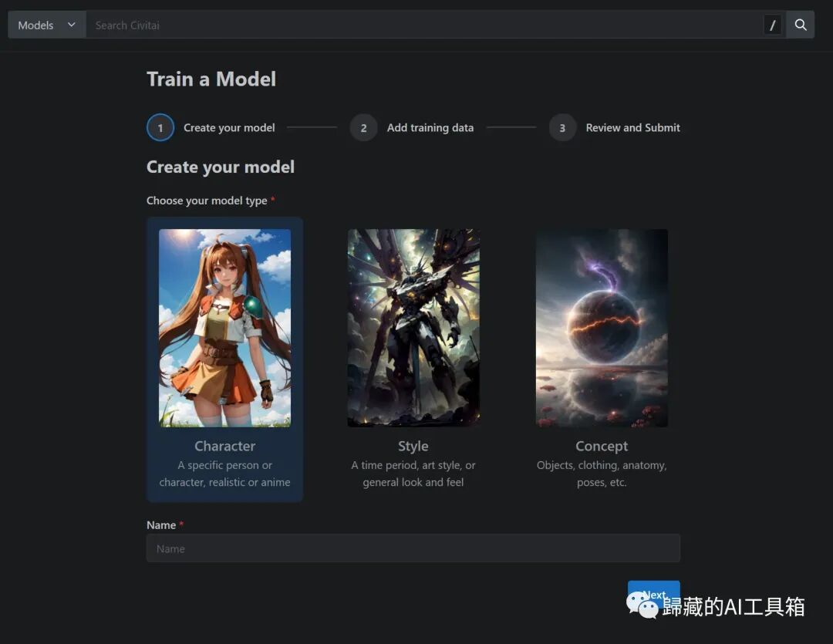Click the planet Concept thumbnail
This screenshot has height=644, width=833.
pyautogui.click(x=602, y=328)
